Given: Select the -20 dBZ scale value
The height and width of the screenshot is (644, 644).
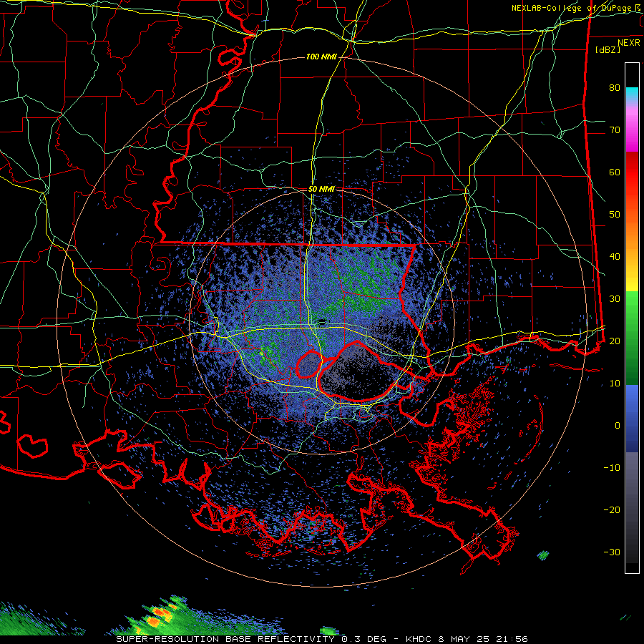Looking at the screenshot, I should pos(612,510).
